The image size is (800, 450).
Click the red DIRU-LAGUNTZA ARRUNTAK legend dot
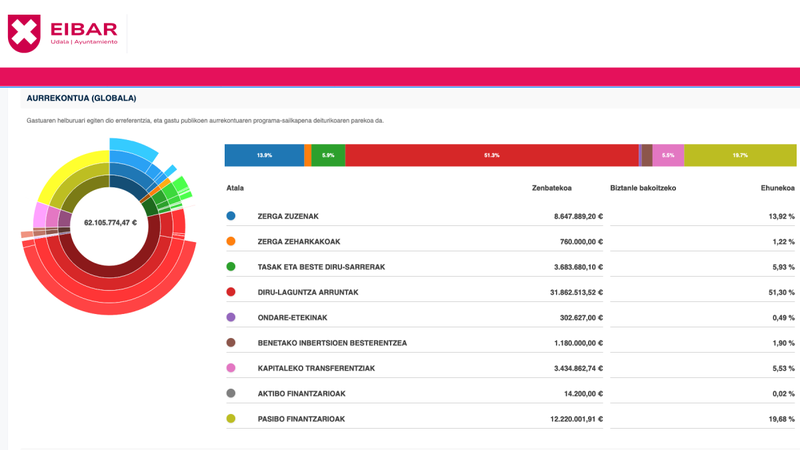[231, 292]
